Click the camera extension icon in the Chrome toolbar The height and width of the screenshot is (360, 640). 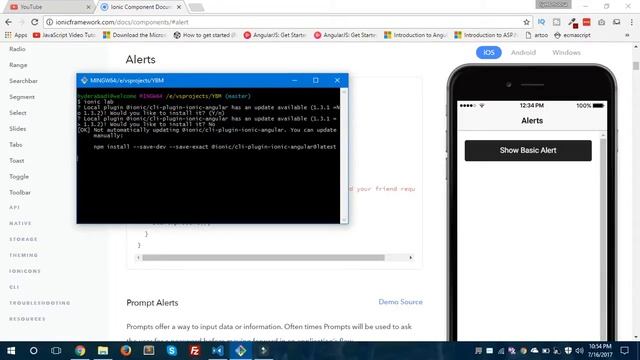click(x=602, y=22)
